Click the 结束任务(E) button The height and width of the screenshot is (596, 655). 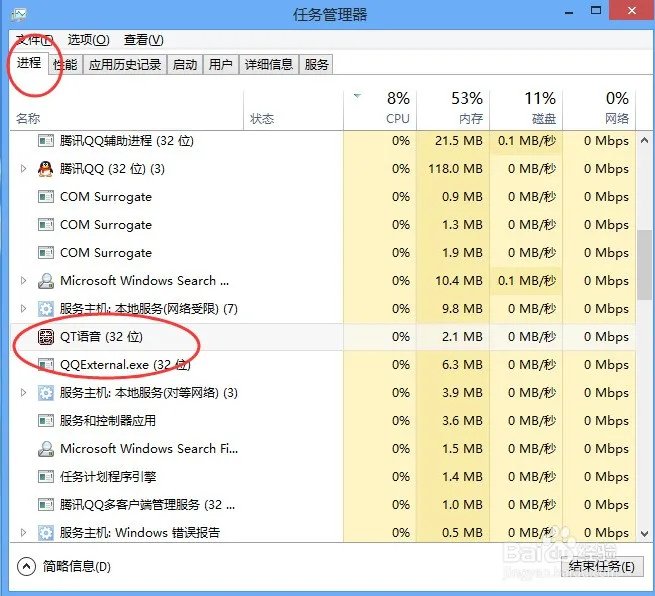(x=602, y=567)
